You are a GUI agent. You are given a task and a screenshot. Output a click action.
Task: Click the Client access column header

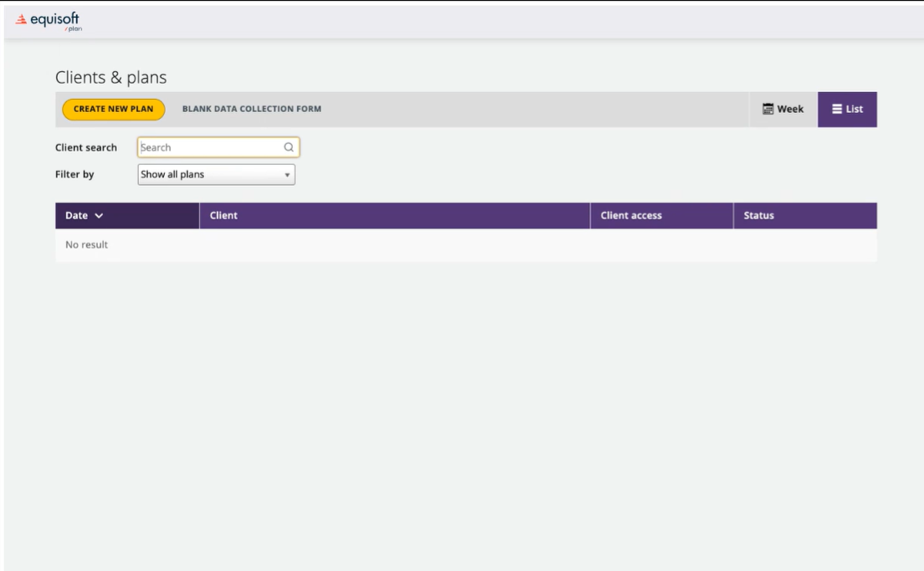(x=629, y=216)
